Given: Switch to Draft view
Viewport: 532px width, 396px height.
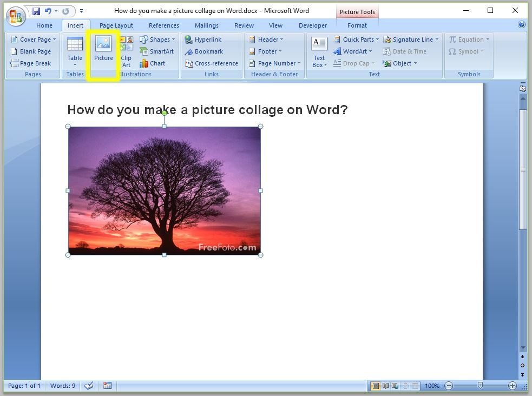Looking at the screenshot, I should (415, 386).
